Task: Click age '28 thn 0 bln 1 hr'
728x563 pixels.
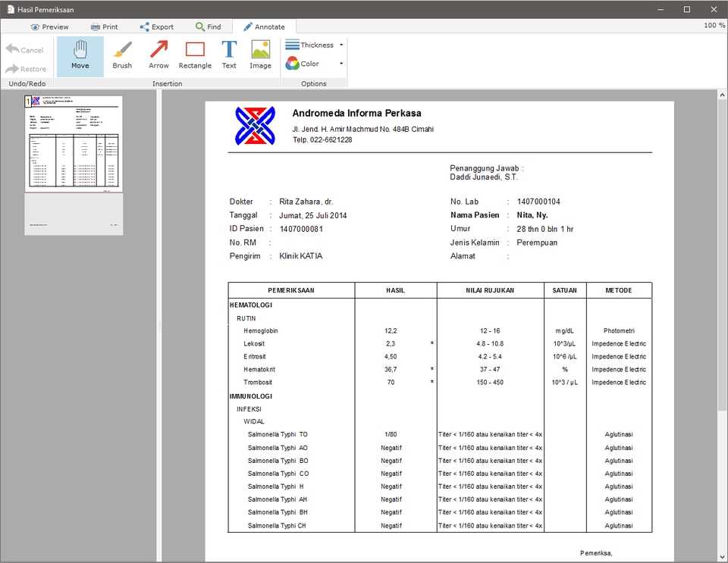Action: [x=545, y=229]
